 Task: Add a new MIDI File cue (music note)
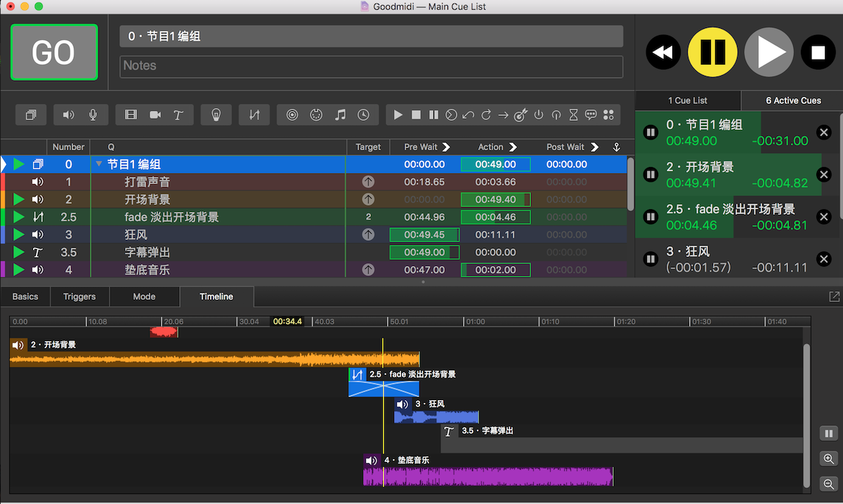[340, 114]
